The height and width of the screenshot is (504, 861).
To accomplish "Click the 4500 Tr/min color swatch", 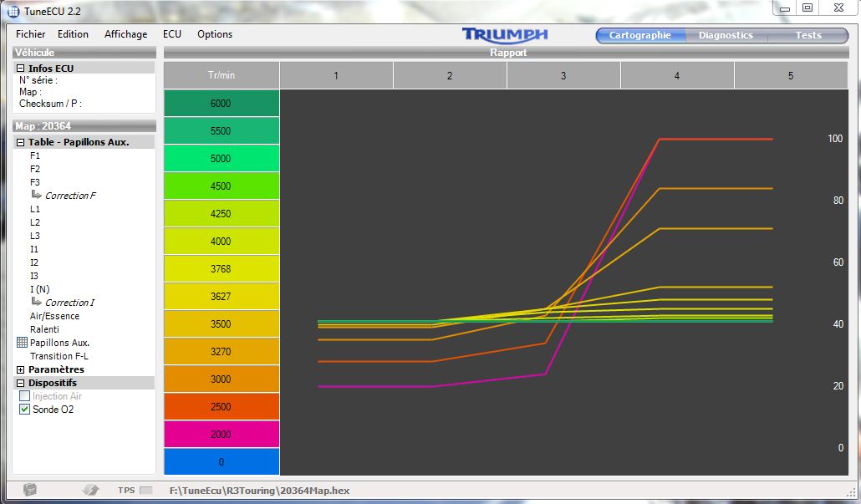I will coord(222,186).
